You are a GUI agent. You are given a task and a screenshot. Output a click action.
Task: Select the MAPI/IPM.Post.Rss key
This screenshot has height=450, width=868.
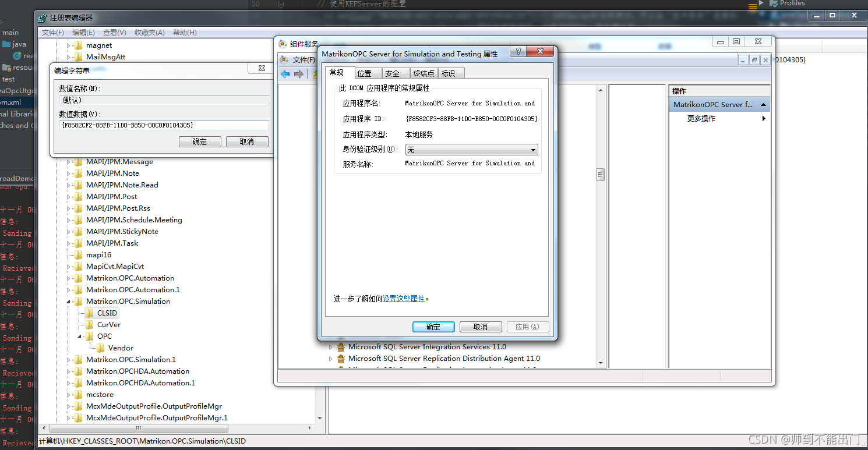[118, 208]
